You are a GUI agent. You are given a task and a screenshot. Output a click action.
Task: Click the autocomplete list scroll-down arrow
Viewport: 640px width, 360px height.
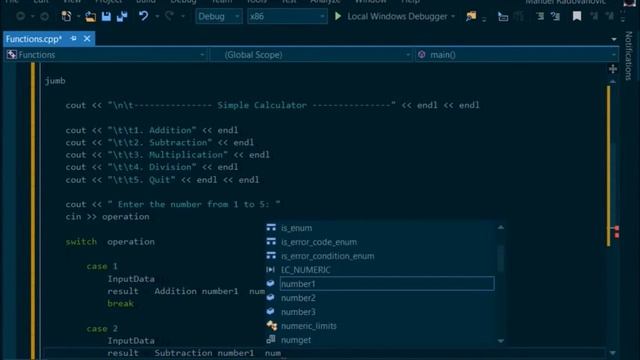501,340
